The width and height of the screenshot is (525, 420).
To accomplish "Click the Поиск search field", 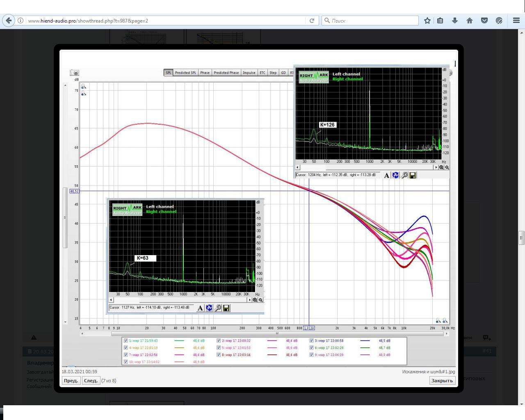I will [370, 21].
